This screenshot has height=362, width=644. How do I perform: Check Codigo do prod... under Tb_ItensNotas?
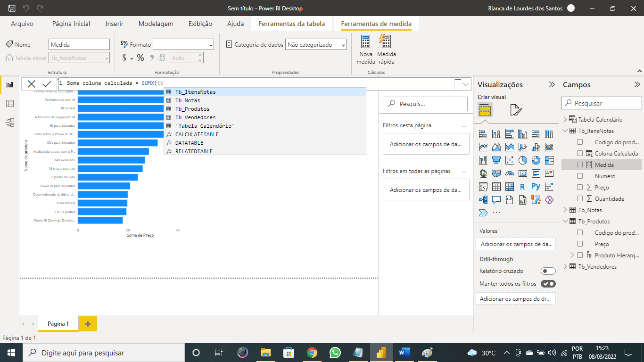(580, 142)
